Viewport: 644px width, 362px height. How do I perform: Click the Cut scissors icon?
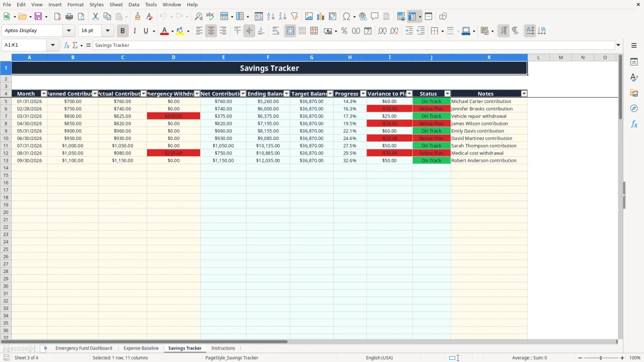click(96, 17)
